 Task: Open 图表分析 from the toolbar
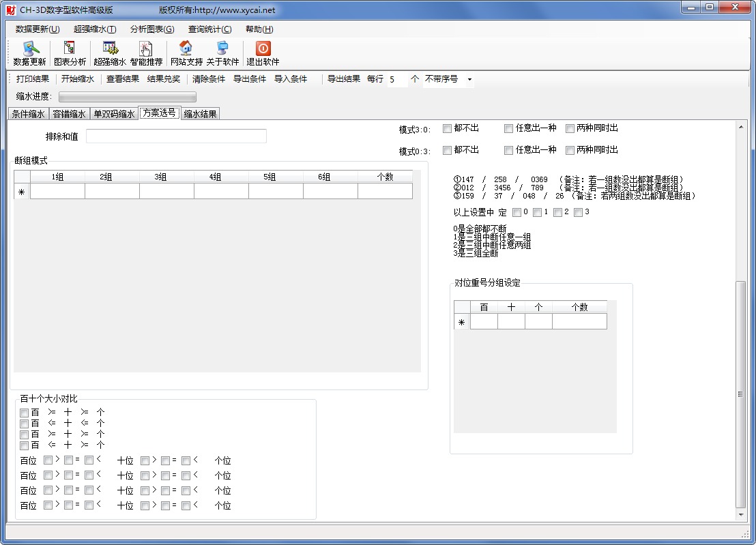68,53
